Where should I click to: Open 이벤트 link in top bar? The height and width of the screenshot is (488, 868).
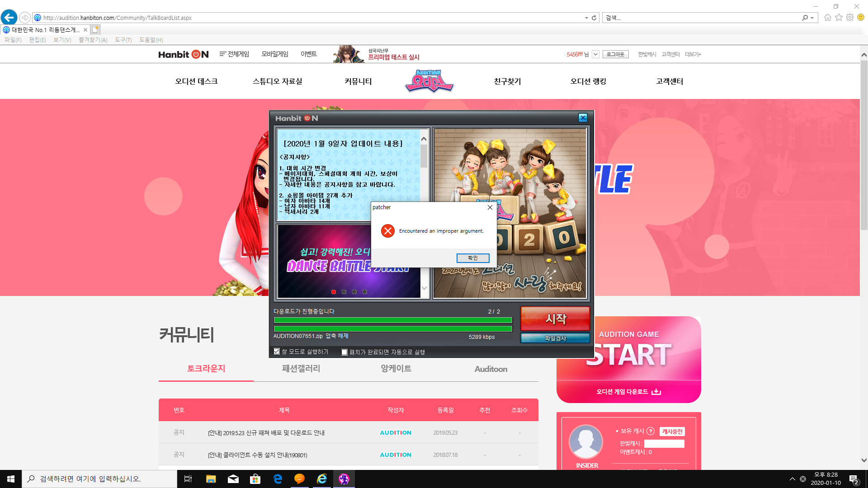(309, 54)
